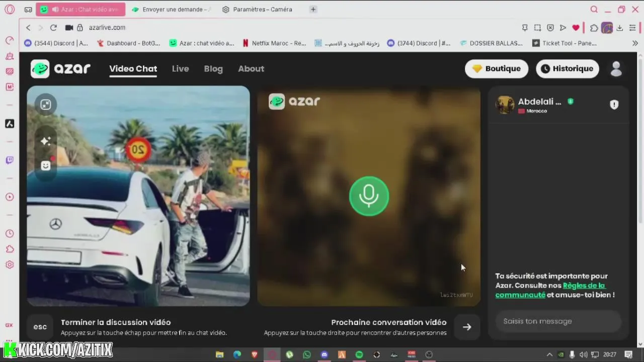Open the (3544) Discord bookmark
The image size is (644, 362).
click(56, 43)
